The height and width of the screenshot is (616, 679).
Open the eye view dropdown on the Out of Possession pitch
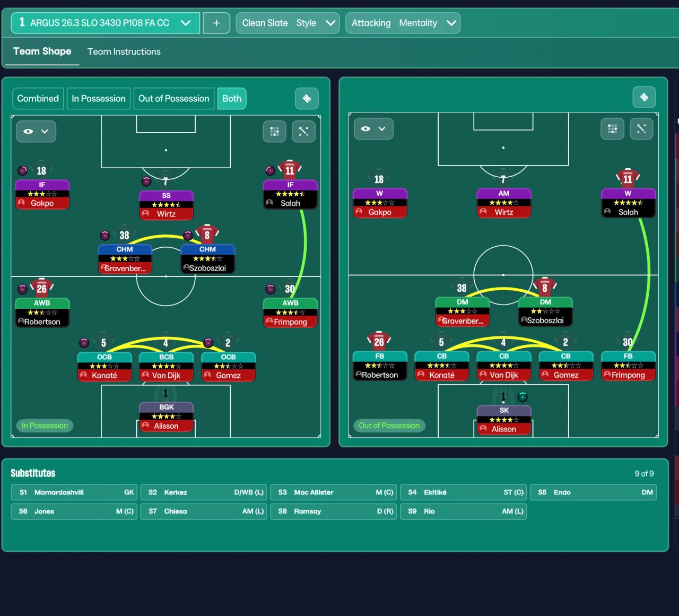373,129
